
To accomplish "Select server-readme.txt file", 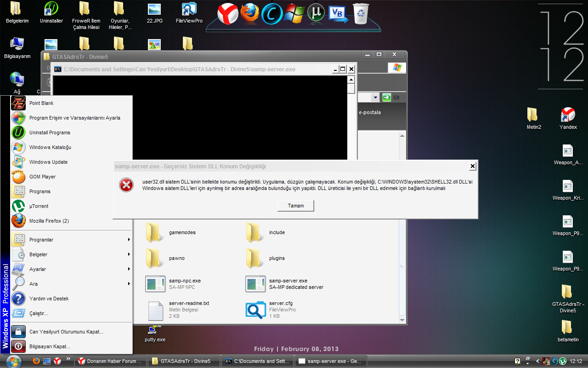I will (x=178, y=310).
